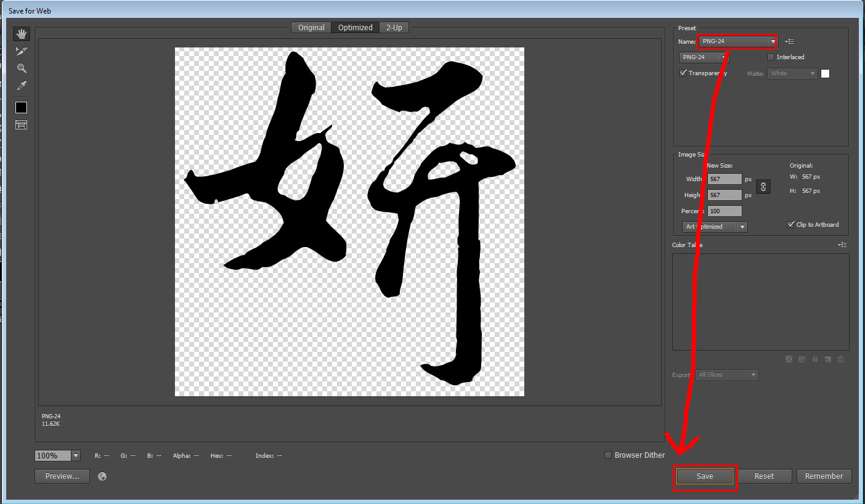Screen dimensions: 865x504
Task: Click the Height input field
Action: [x=725, y=195]
